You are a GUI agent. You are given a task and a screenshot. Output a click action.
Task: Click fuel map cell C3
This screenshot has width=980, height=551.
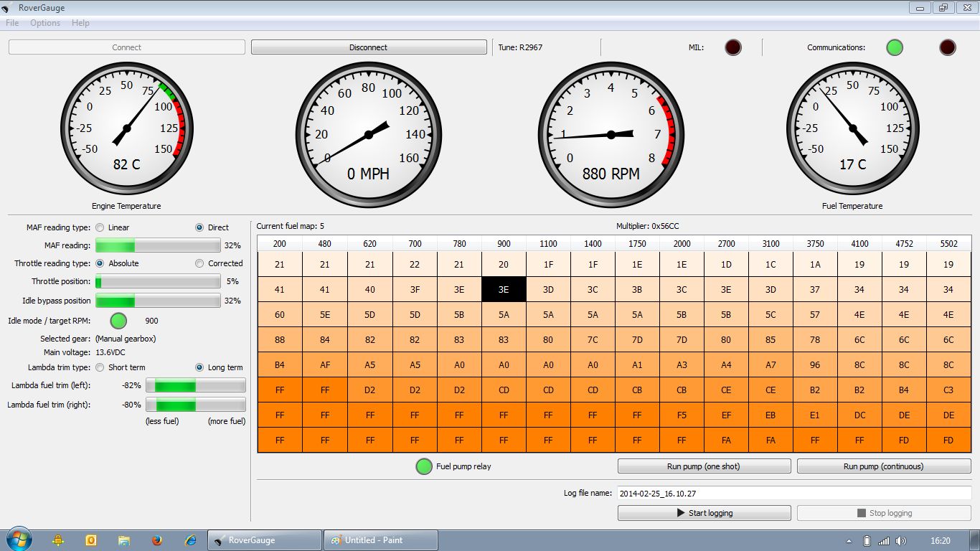pos(948,390)
